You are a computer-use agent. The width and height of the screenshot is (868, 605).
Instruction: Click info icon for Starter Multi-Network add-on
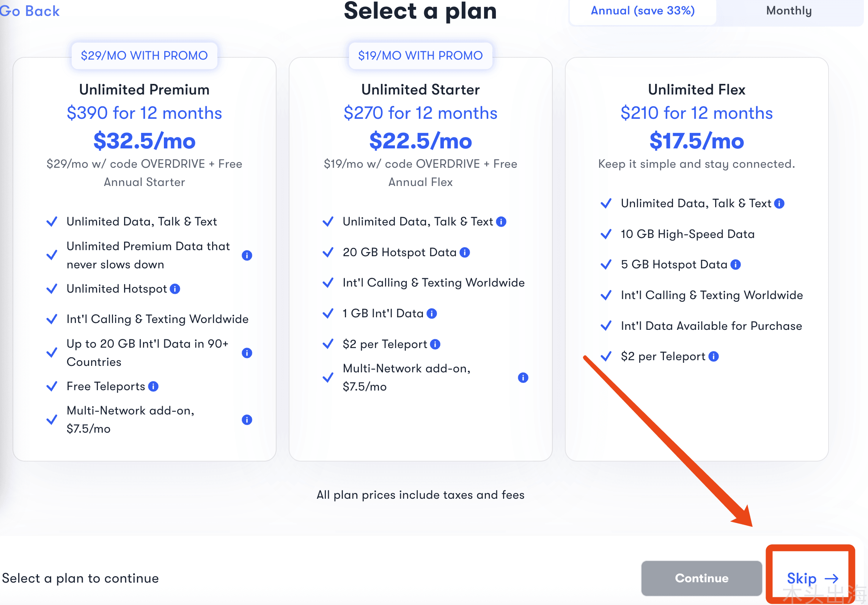pyautogui.click(x=523, y=378)
